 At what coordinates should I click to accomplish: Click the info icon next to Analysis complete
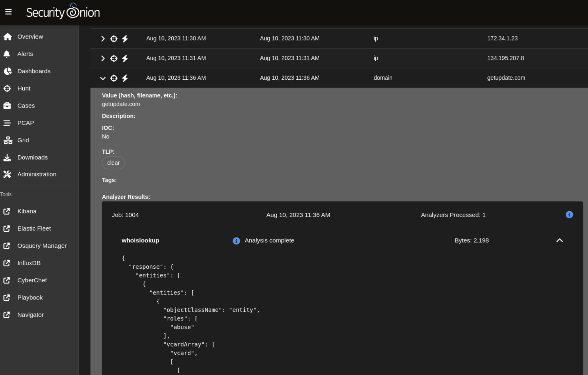[x=236, y=241]
